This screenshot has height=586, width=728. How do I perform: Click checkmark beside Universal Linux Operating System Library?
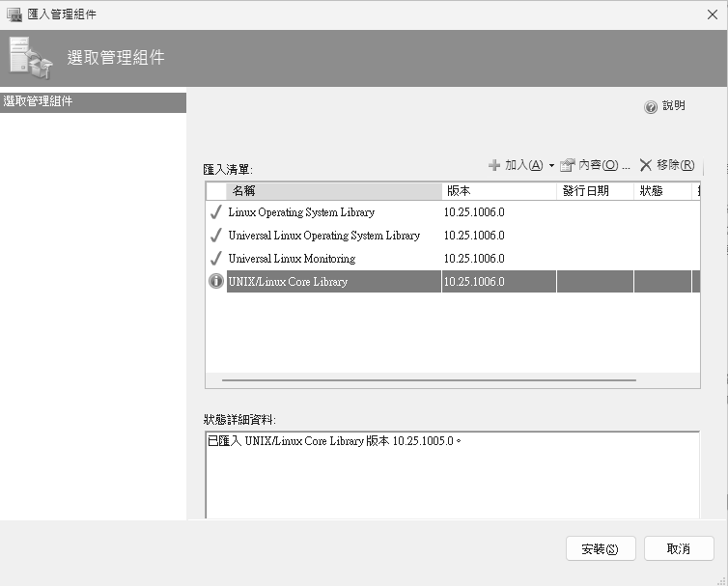pos(216,236)
